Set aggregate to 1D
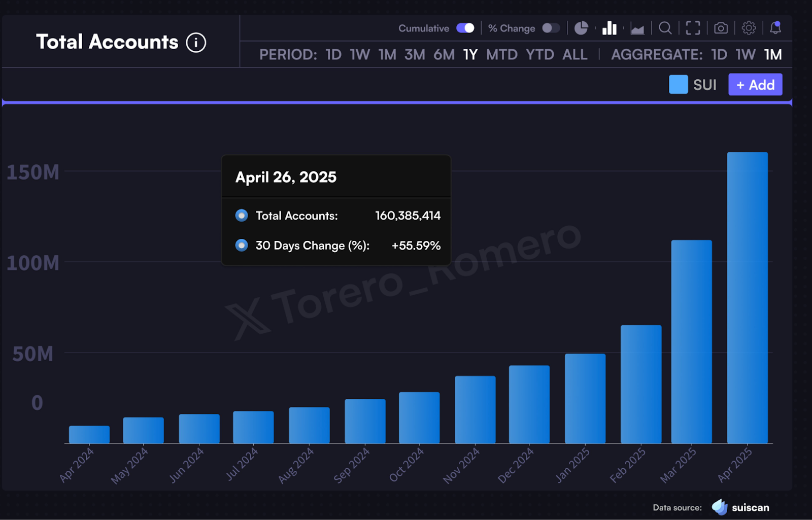Image resolution: width=812 pixels, height=520 pixels. (719, 55)
